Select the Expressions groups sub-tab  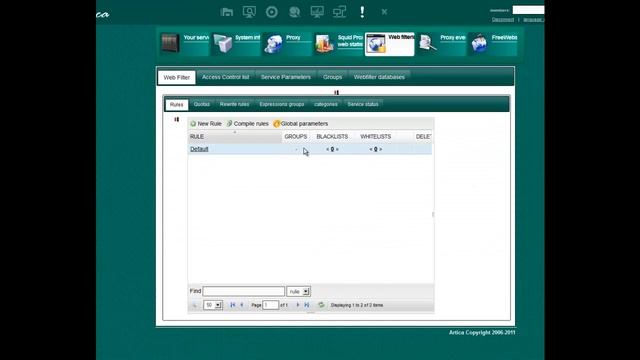point(282,104)
